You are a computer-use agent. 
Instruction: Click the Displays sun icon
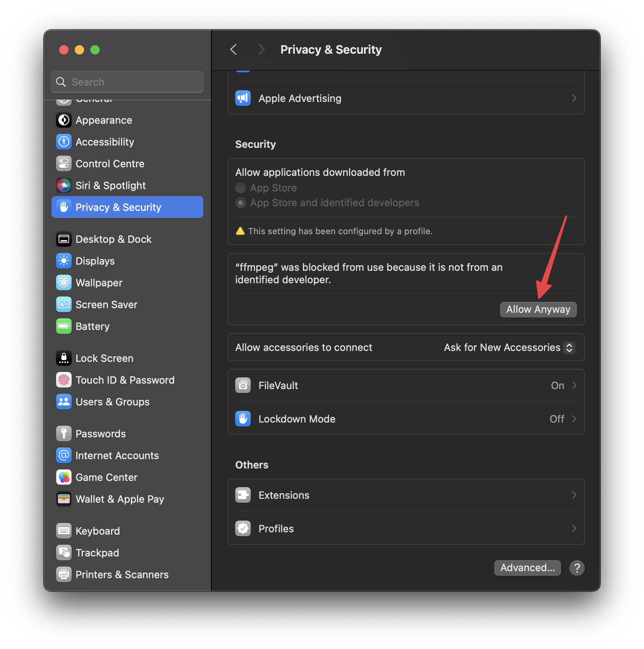(64, 261)
